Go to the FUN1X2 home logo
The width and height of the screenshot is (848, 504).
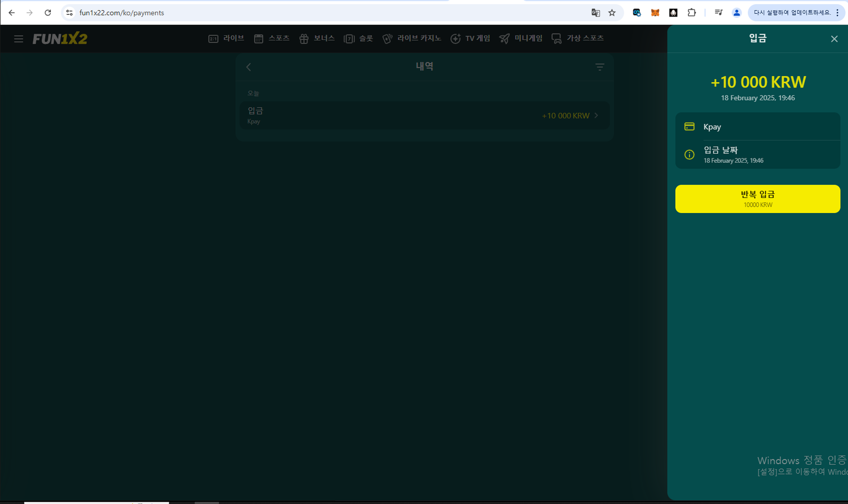(x=60, y=39)
